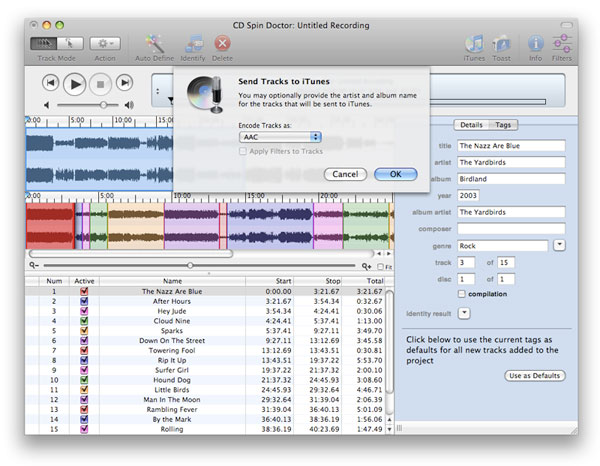Viewport: 600px width, 466px height.
Task: Select the pointer Track Mode segment
Action: point(70,43)
